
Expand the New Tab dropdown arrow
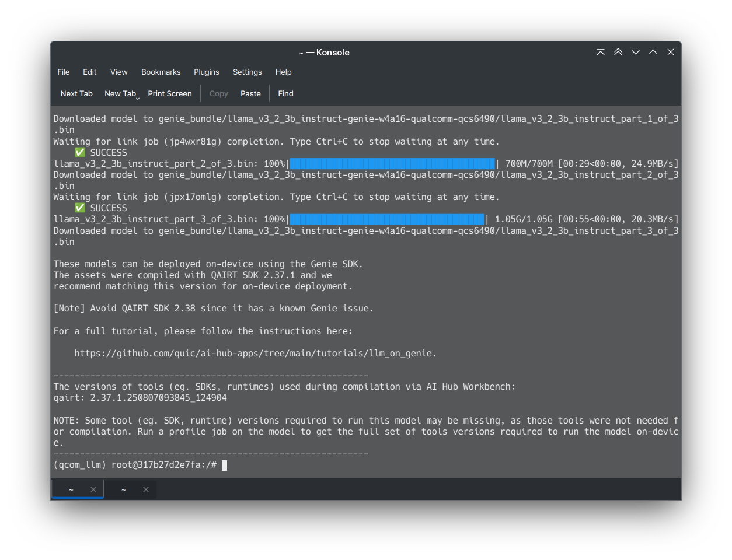click(x=138, y=99)
